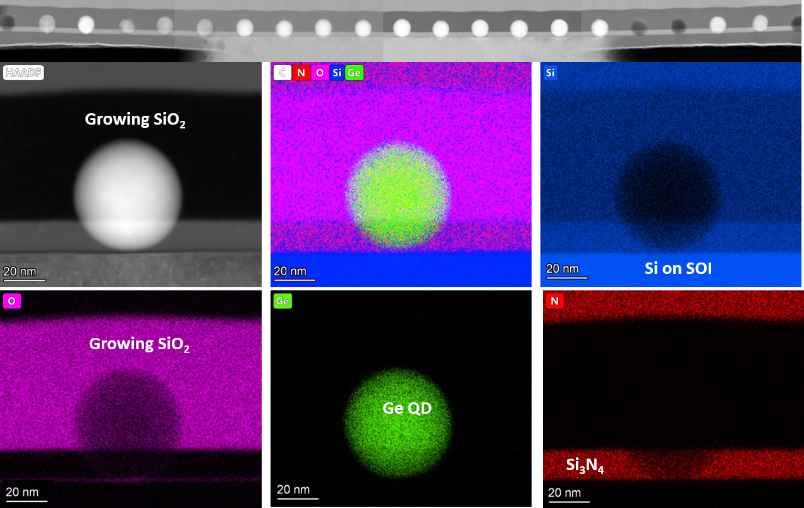Screen dimensions: 804x508
Task: Click Growing SiO2 label in oxygen map
Action: 139,344
